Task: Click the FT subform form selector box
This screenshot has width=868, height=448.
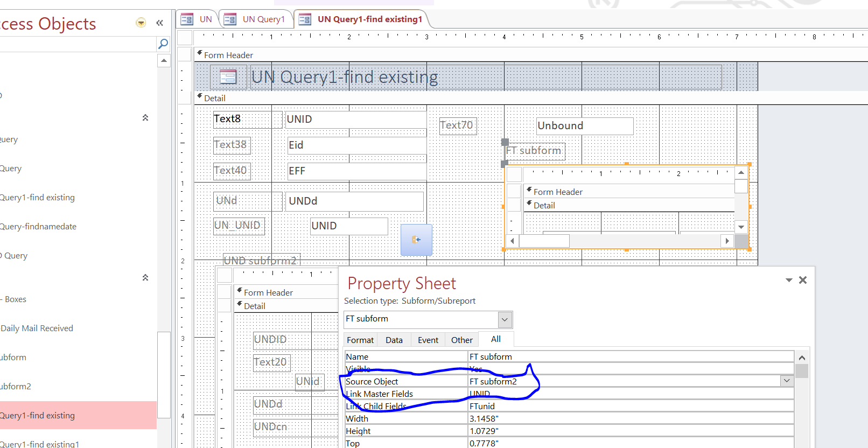Action: point(514,174)
